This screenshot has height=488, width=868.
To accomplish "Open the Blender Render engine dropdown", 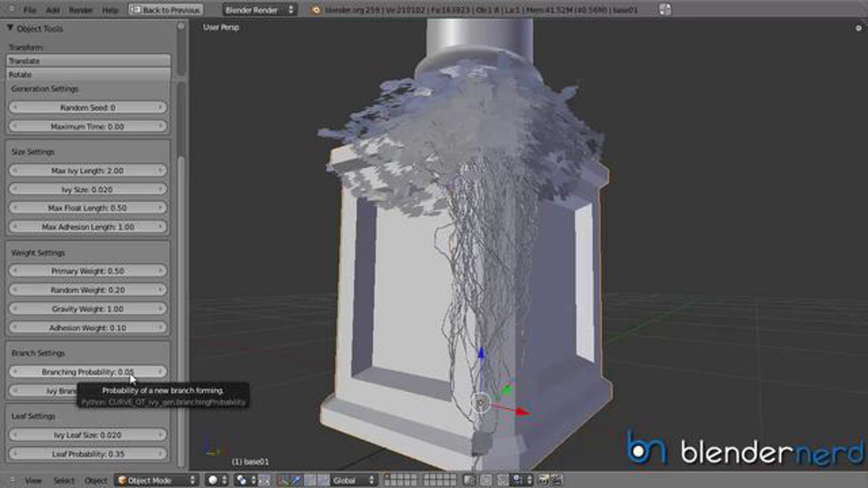I will point(259,10).
